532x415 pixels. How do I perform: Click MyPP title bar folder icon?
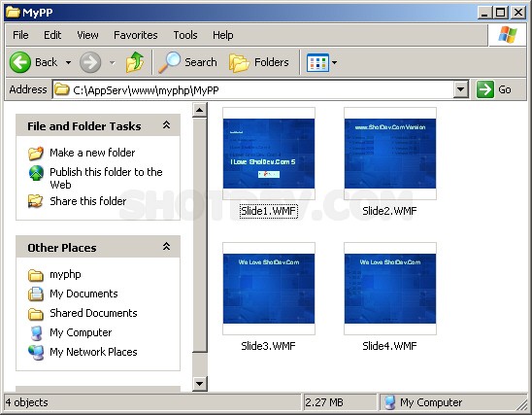[13, 13]
